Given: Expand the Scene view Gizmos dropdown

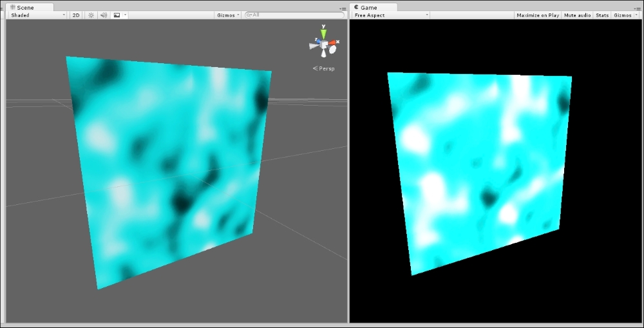Looking at the screenshot, I should [228, 15].
